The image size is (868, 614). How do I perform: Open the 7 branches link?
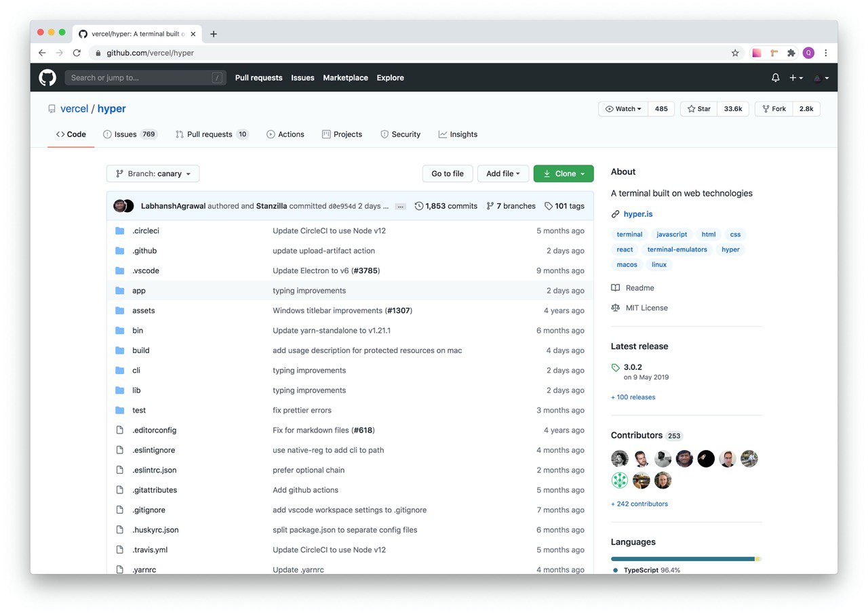click(x=511, y=206)
